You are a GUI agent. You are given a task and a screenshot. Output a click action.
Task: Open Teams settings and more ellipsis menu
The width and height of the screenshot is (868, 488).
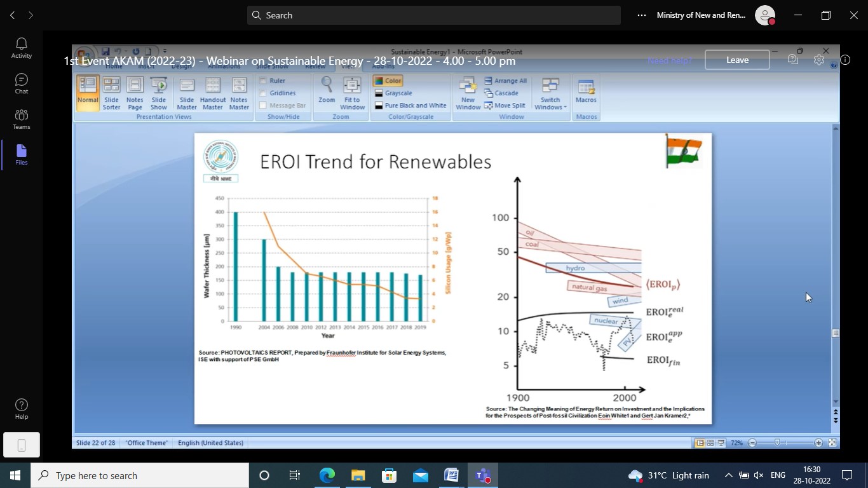tap(641, 15)
